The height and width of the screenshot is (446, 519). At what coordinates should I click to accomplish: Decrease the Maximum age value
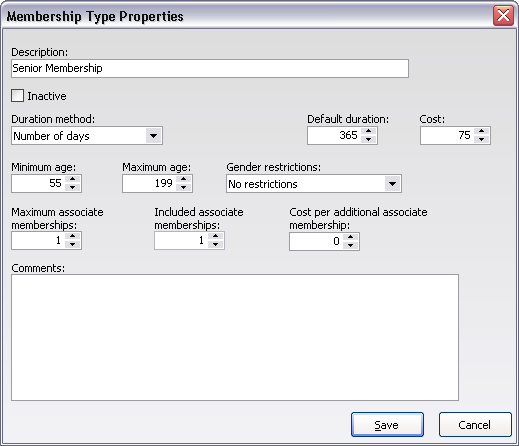(183, 187)
